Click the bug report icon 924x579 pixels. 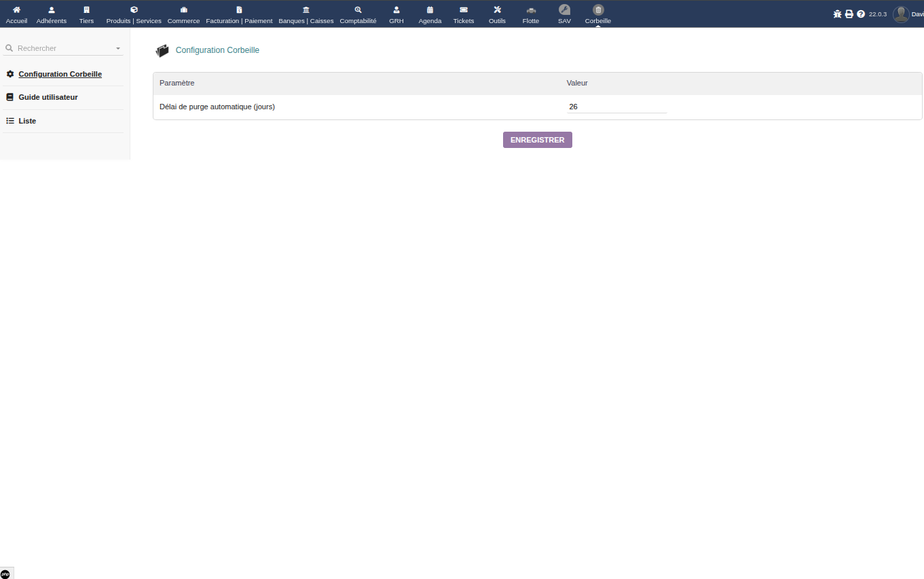[838, 14]
